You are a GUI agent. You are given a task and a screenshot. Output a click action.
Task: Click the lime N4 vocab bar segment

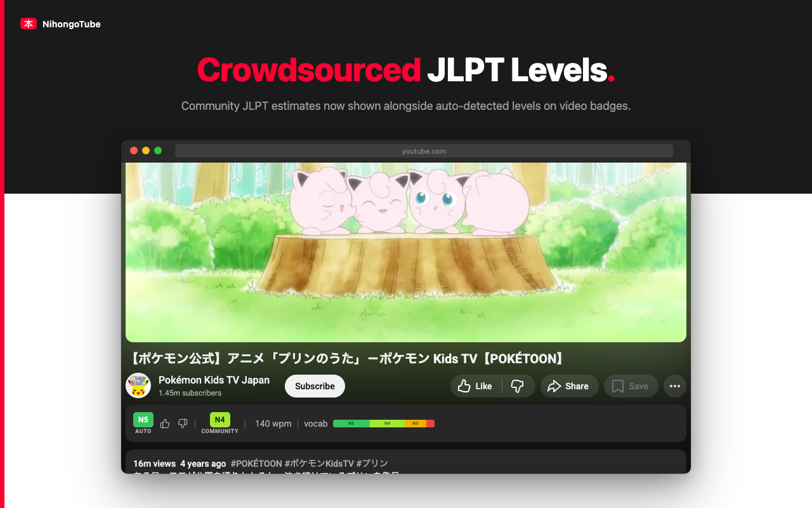point(387,424)
